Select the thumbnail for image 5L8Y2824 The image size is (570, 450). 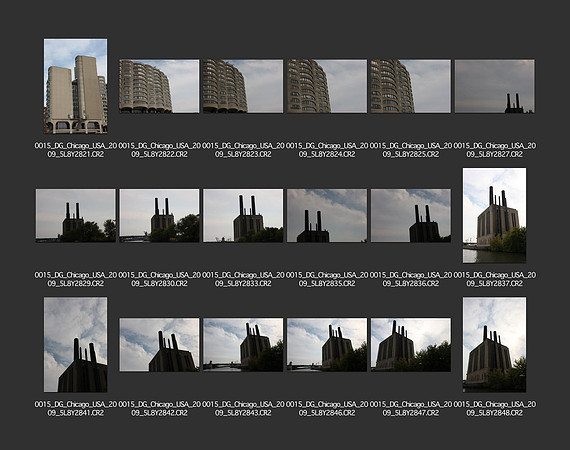pyautogui.click(x=327, y=86)
